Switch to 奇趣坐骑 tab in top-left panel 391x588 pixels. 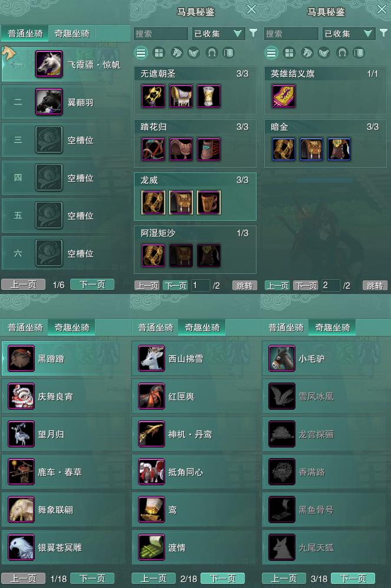point(71,34)
